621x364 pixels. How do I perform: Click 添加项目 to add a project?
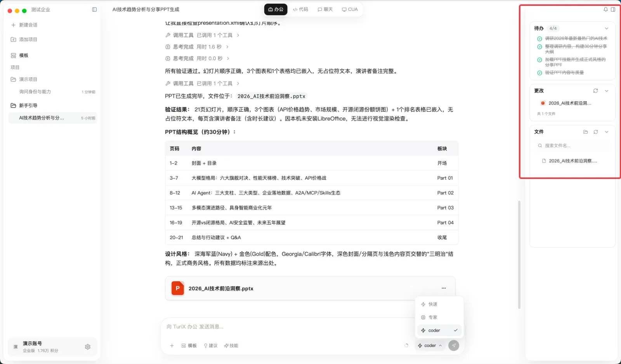pos(24,40)
